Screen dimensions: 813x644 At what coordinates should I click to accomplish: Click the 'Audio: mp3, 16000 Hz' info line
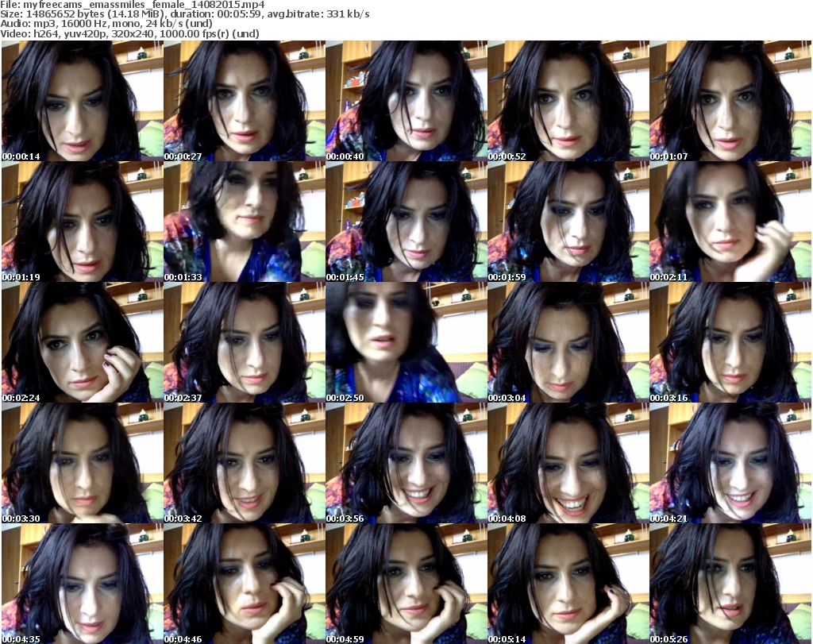point(106,24)
